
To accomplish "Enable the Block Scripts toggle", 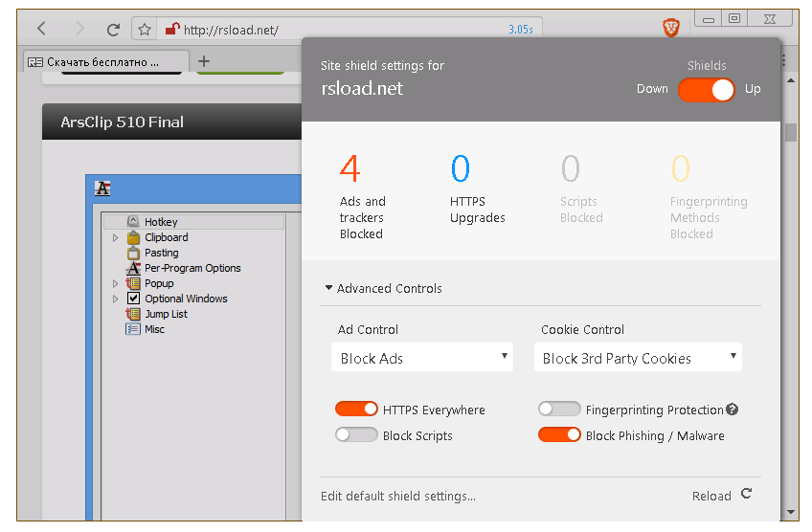I will [356, 434].
